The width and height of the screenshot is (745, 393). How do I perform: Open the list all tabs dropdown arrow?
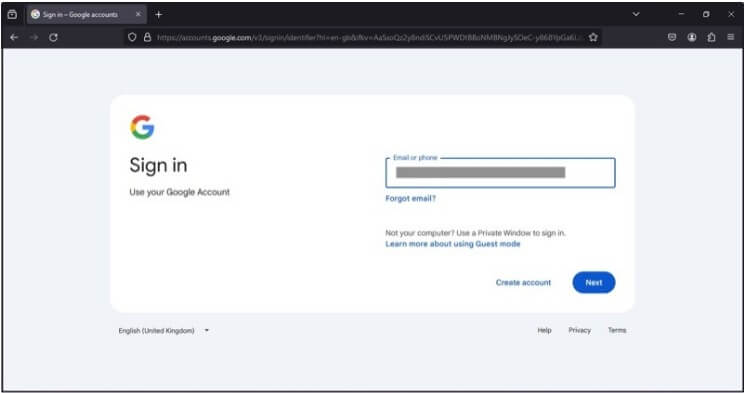[x=636, y=14]
